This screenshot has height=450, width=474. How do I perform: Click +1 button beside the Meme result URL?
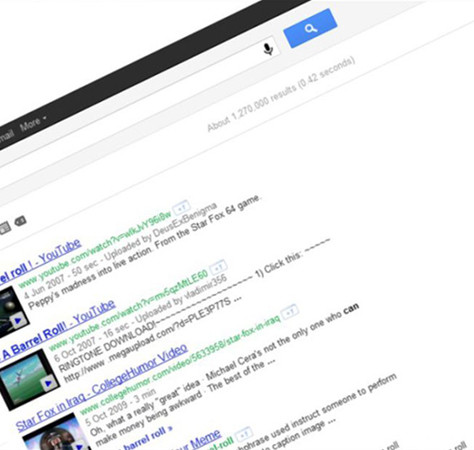tap(244, 434)
